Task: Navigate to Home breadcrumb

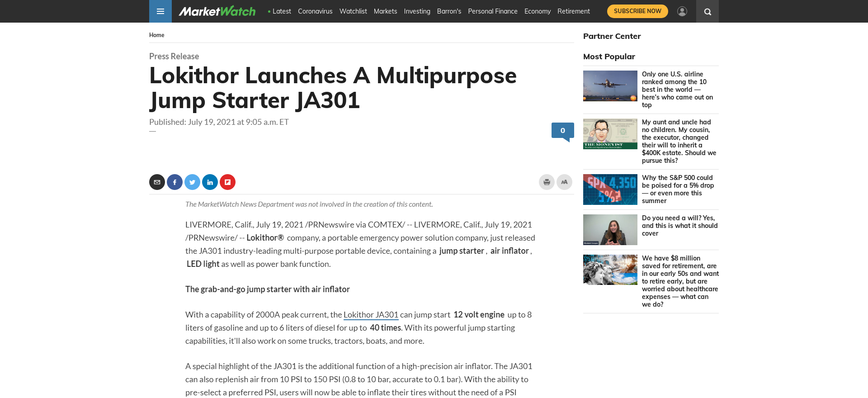Action: (156, 35)
